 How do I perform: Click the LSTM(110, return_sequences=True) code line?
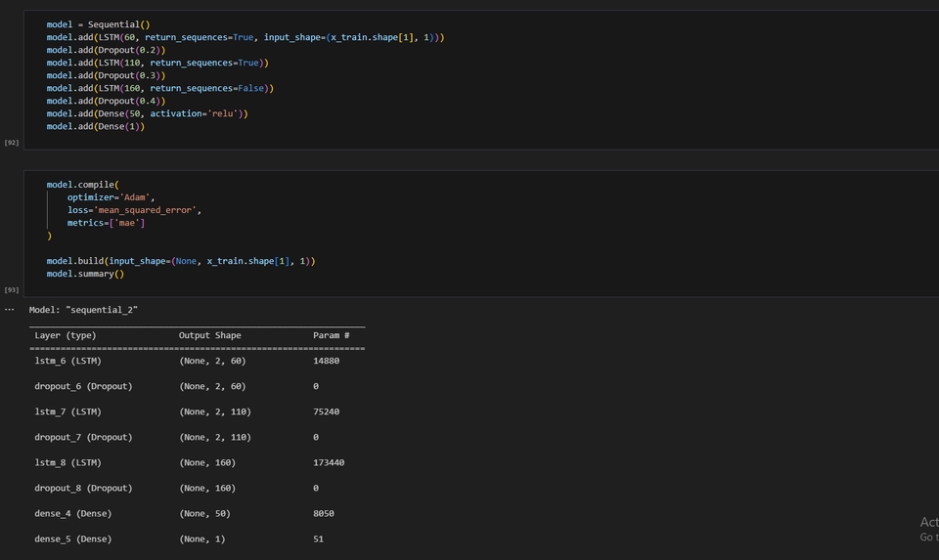click(157, 63)
